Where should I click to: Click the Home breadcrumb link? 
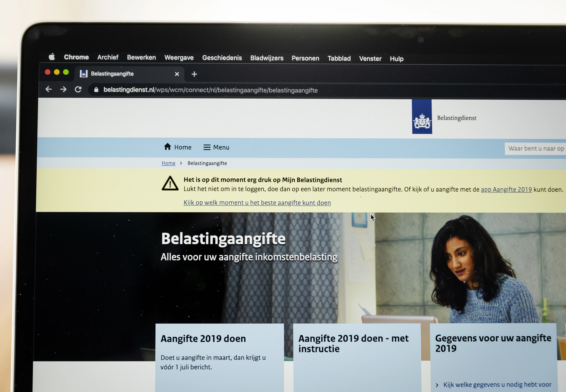(168, 163)
